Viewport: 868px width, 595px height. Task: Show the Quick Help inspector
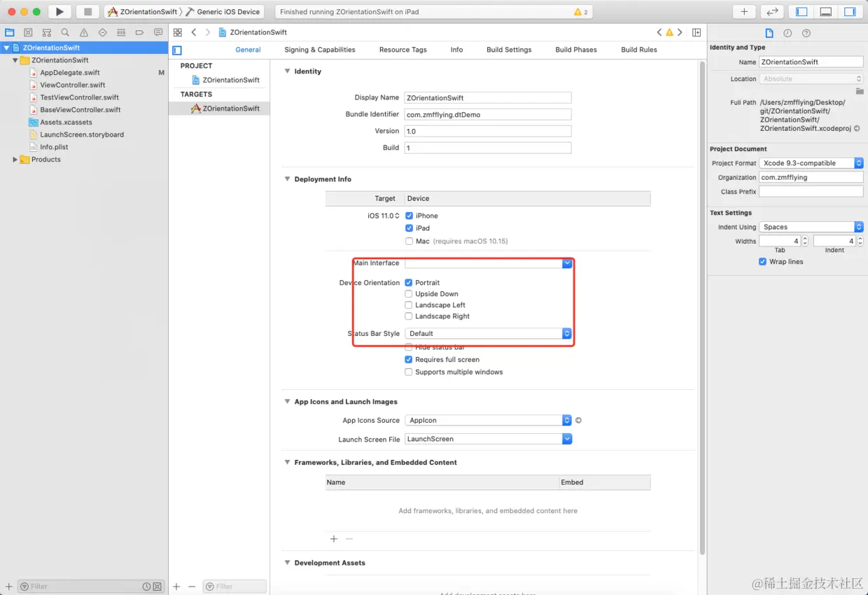point(806,33)
